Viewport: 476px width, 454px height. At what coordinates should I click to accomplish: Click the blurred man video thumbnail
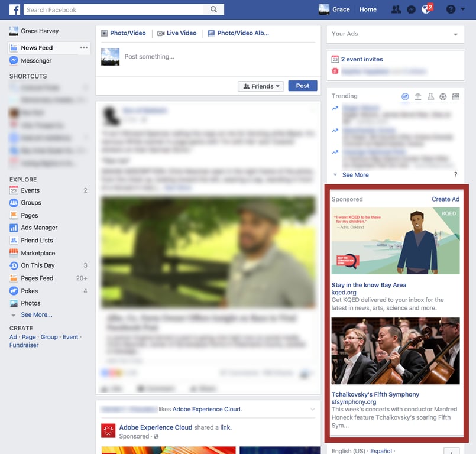(208, 252)
